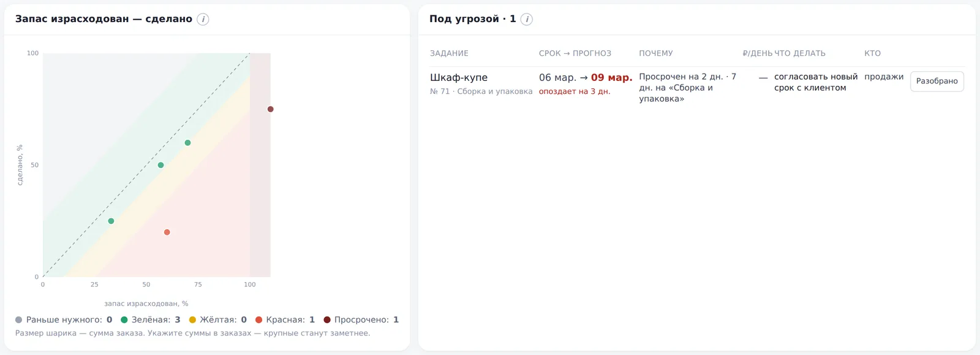Click the yellow «Жёлтая» legend dot
The image size is (980, 355).
point(192,319)
